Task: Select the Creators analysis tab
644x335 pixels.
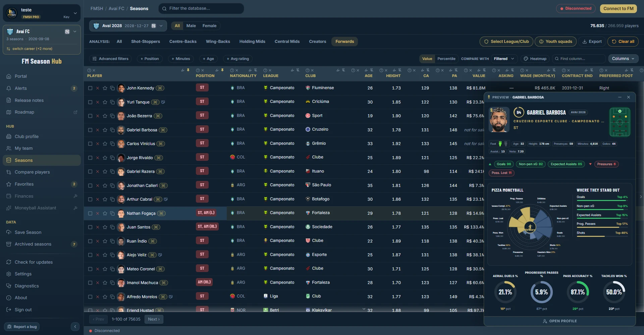Action: [x=317, y=42]
